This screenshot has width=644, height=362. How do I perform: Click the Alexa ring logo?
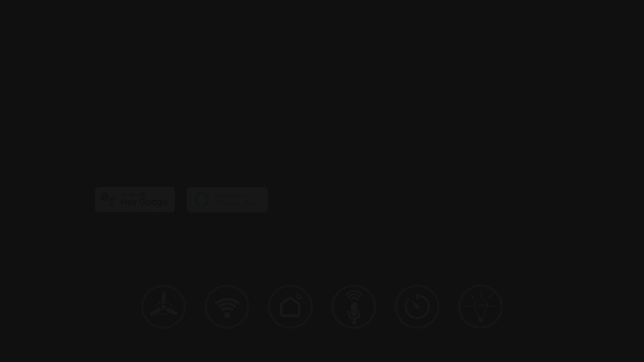pyautogui.click(x=202, y=200)
